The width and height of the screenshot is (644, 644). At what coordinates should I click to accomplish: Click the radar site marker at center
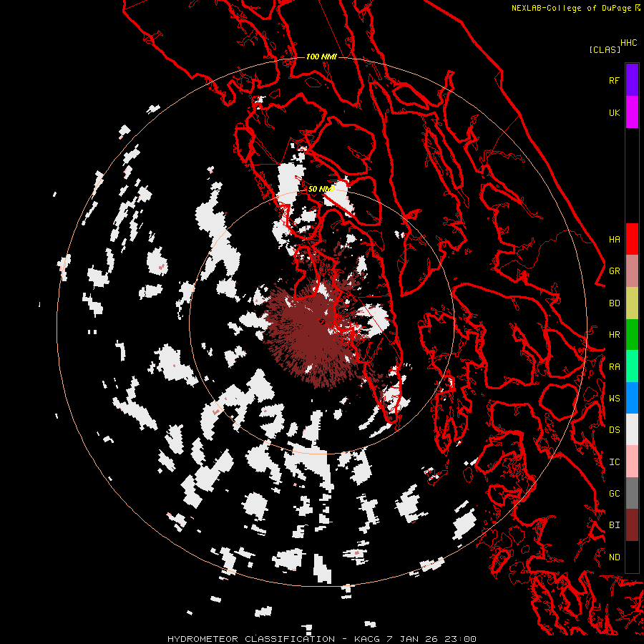(321, 321)
